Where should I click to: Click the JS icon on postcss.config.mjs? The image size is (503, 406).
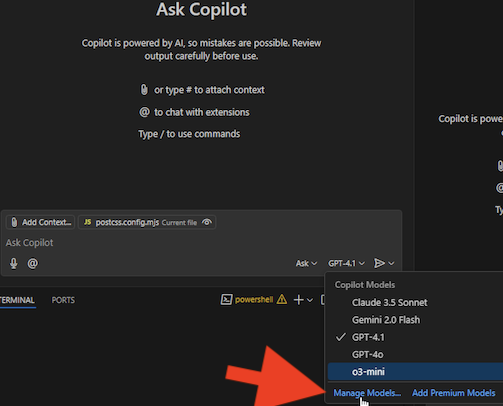tap(87, 222)
